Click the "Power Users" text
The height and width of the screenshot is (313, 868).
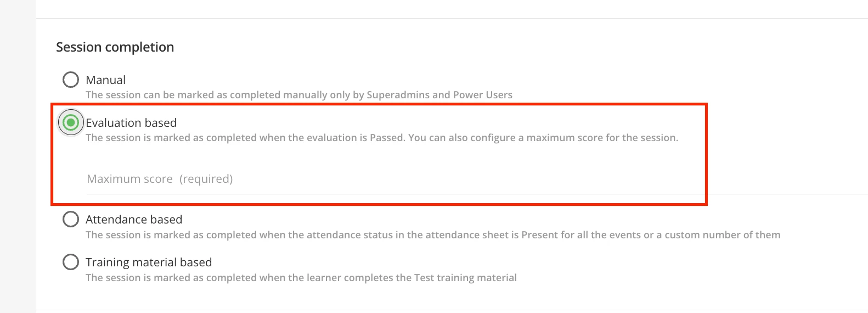[483, 95]
